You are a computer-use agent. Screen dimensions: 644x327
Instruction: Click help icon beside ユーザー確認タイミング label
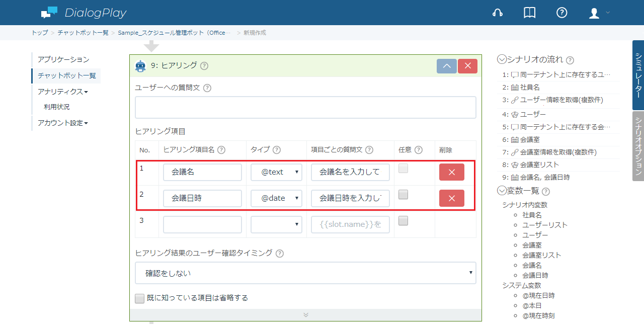[280, 253]
